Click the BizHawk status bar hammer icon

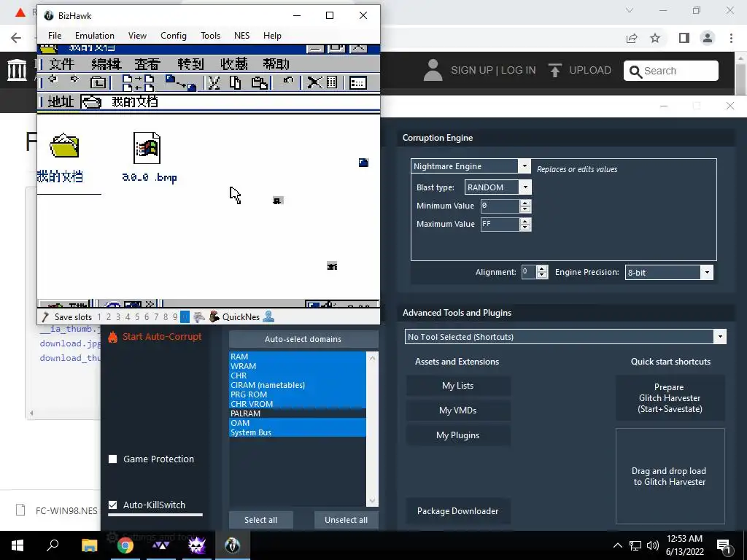pyautogui.click(x=45, y=317)
